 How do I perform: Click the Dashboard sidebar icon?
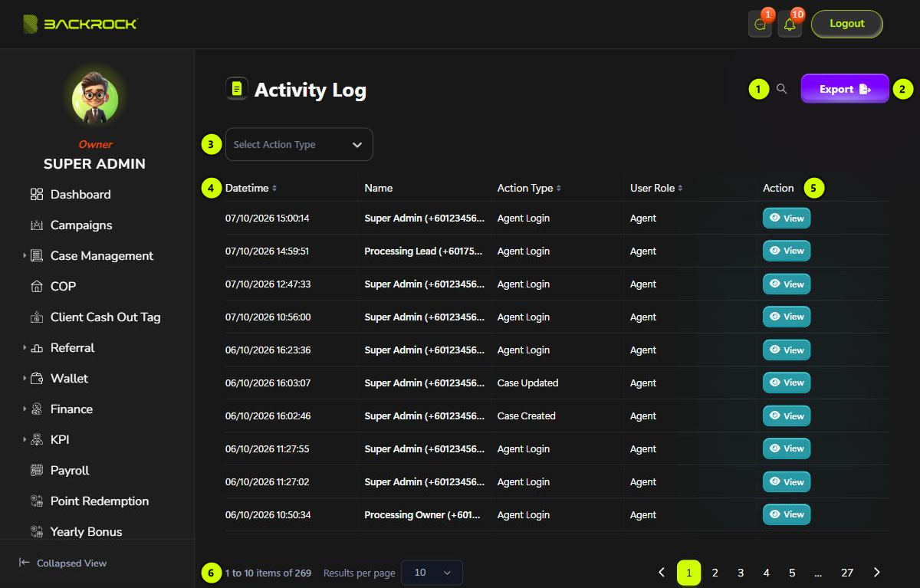[x=37, y=195]
